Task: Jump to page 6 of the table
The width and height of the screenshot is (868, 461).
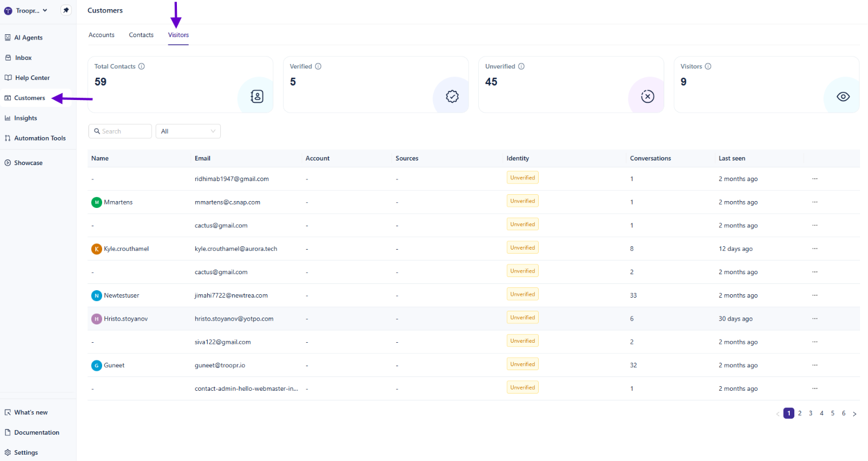Action: (x=843, y=413)
